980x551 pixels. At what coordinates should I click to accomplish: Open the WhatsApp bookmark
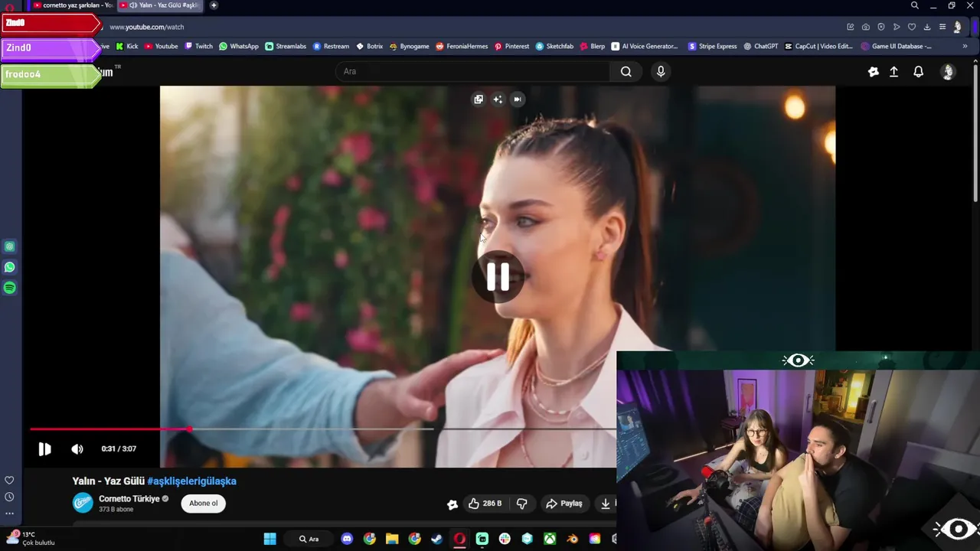[239, 46]
